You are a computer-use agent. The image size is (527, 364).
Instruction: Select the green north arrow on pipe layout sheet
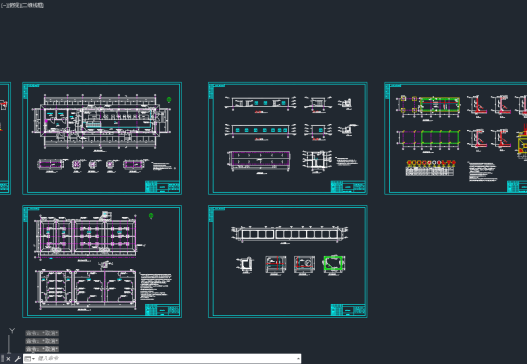(151, 216)
